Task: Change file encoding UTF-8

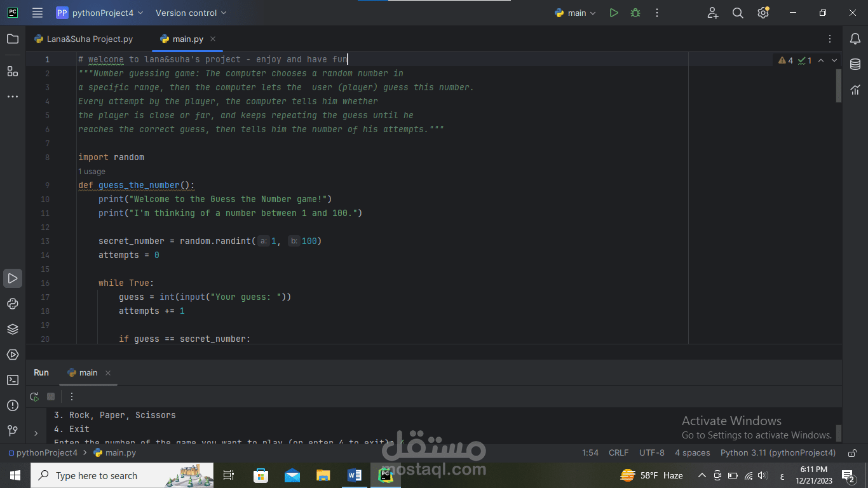Action: click(652, 453)
